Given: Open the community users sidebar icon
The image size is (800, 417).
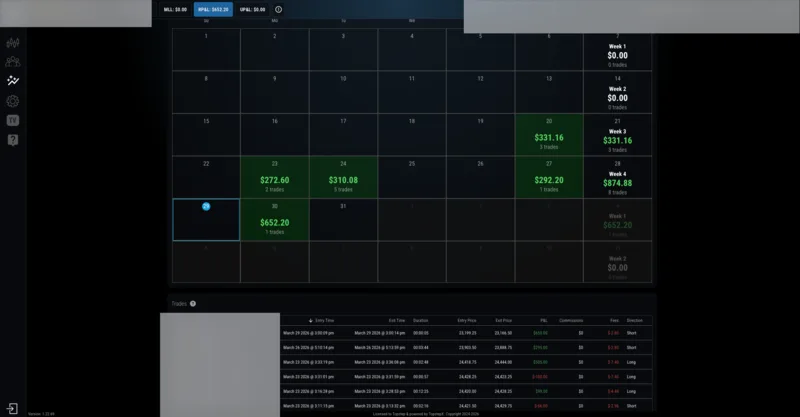Looking at the screenshot, I should (x=13, y=62).
